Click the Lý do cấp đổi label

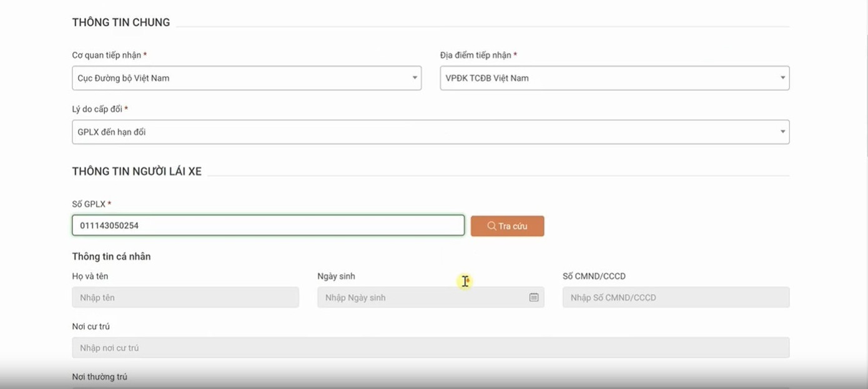tap(97, 109)
